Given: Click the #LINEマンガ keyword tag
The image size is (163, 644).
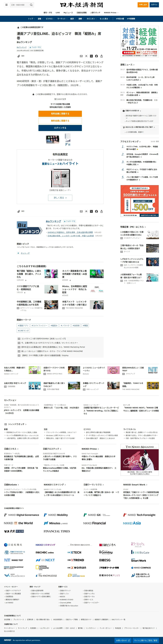Looking at the screenshot, I should pos(23,331).
